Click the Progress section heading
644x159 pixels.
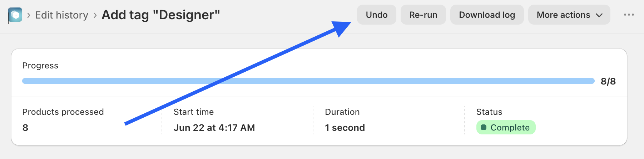pos(40,66)
